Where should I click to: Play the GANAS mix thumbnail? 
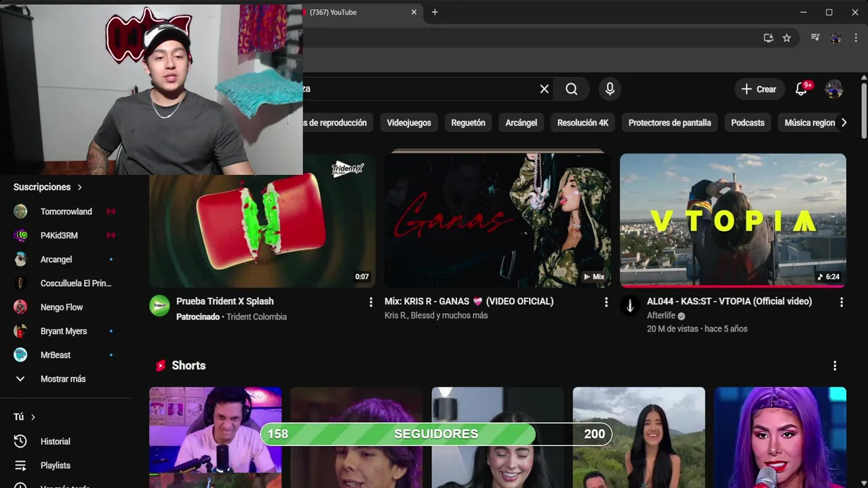pyautogui.click(x=498, y=220)
